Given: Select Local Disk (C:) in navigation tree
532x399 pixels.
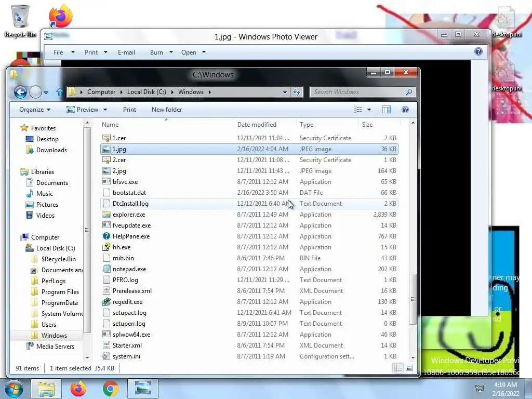Looking at the screenshot, I should (55, 248).
